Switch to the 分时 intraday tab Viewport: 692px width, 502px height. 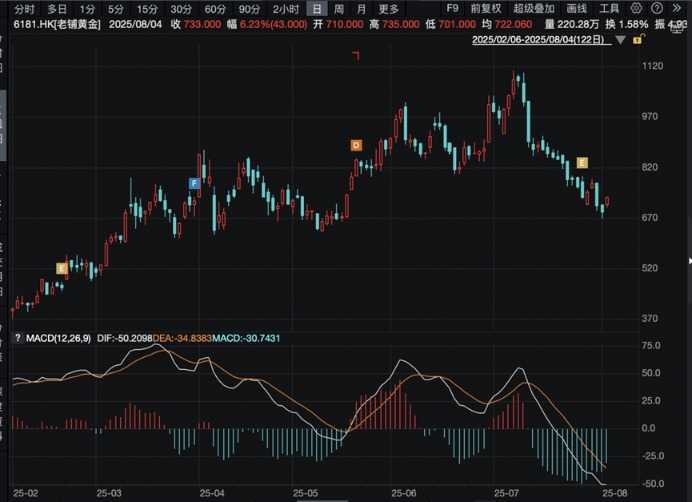[22, 7]
